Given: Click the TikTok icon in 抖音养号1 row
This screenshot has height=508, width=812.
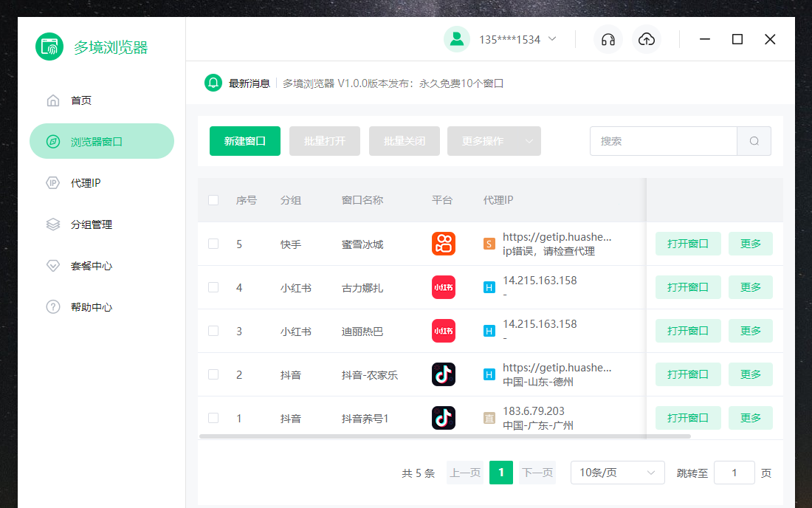Looking at the screenshot, I should click(444, 417).
